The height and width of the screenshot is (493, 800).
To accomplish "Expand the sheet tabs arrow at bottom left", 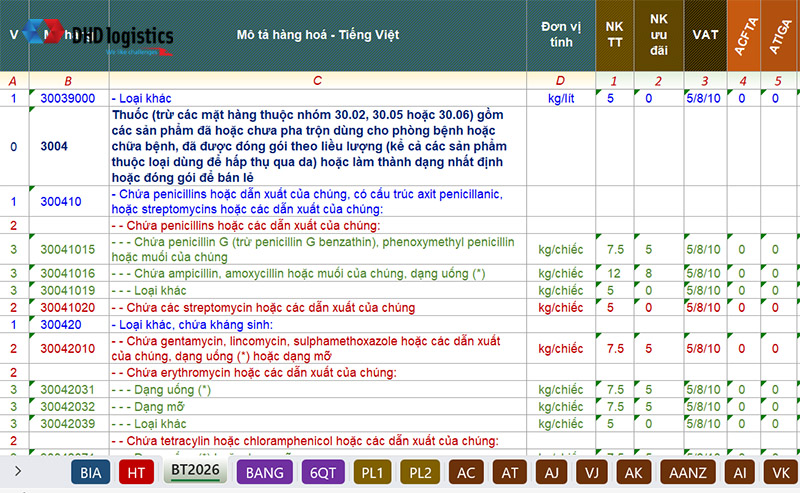I will click(18, 471).
